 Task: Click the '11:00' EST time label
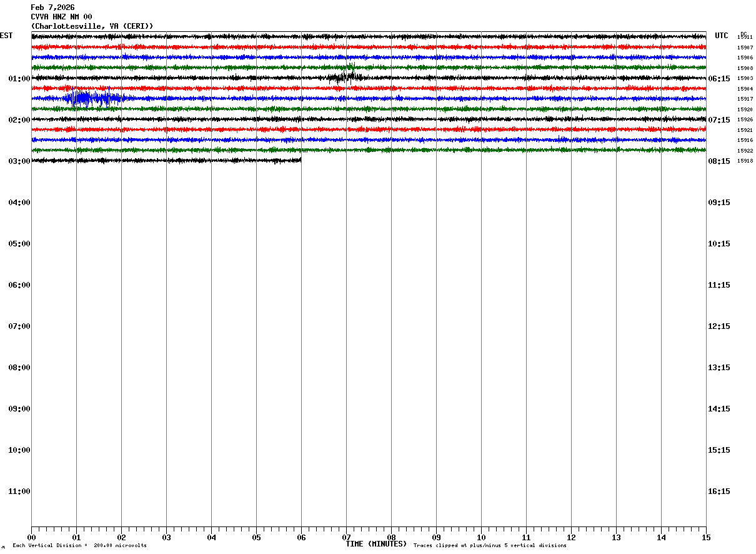(19, 491)
